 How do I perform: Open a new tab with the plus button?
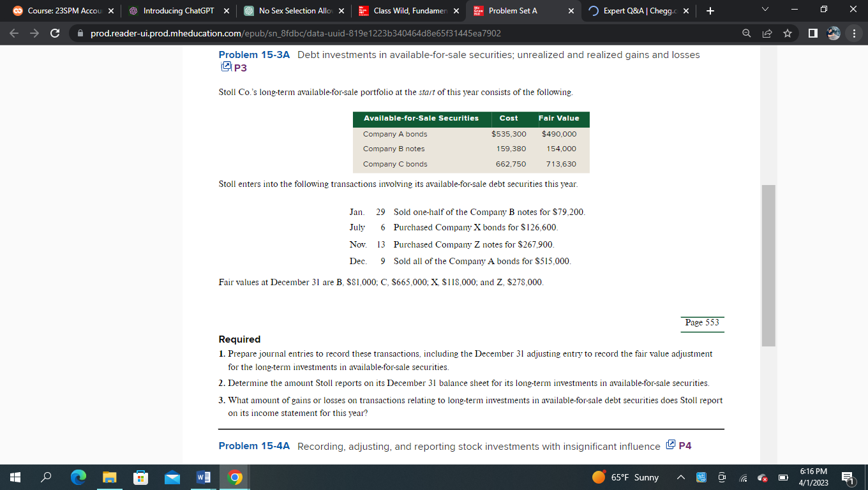pos(709,11)
